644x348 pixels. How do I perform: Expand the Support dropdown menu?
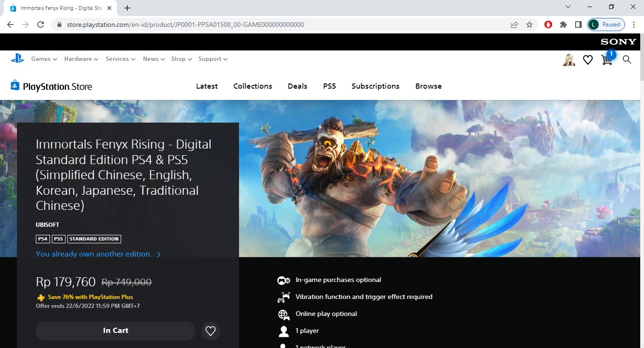[x=213, y=59]
